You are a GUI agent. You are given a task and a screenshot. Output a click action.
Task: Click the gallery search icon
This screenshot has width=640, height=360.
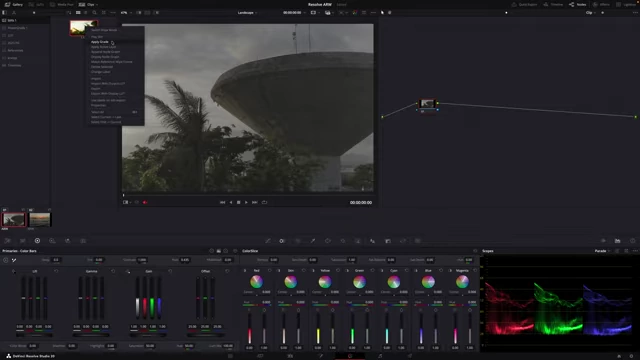point(94,13)
